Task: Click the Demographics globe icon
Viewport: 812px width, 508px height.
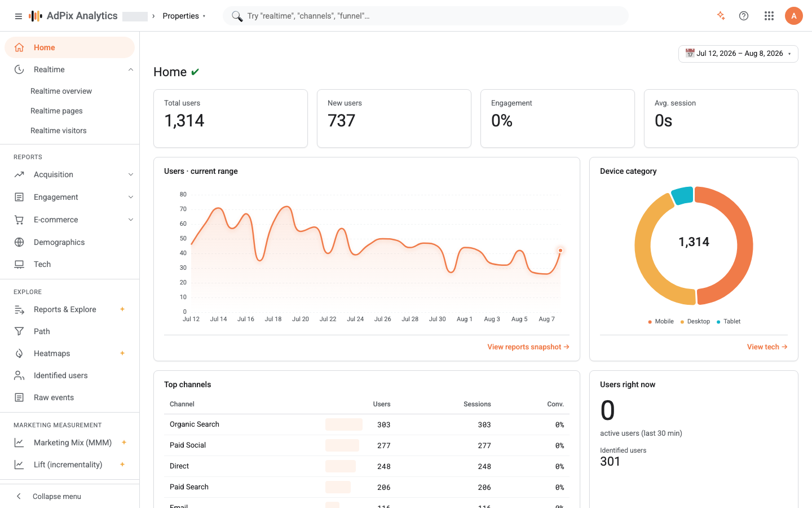Action: pos(19,242)
